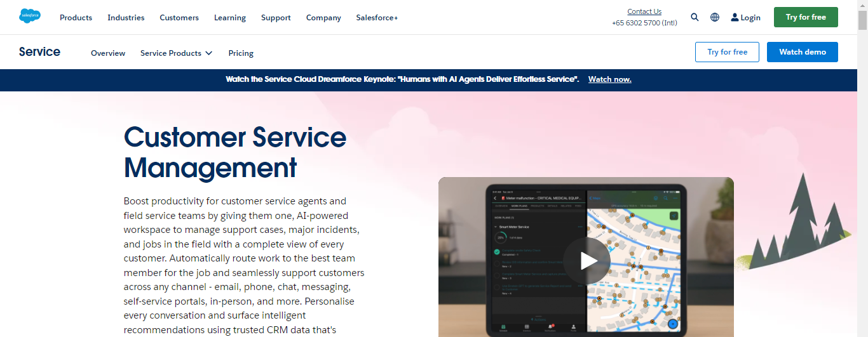Click the Login person icon

(x=735, y=17)
